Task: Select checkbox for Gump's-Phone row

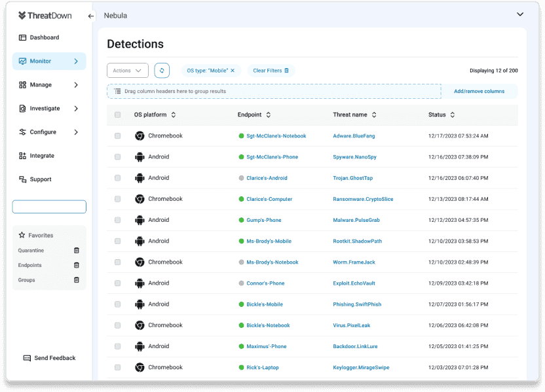Action: pyautogui.click(x=118, y=220)
